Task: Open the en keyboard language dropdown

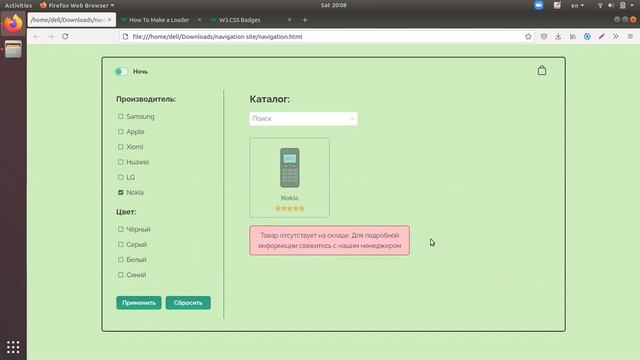Action: [x=577, y=5]
